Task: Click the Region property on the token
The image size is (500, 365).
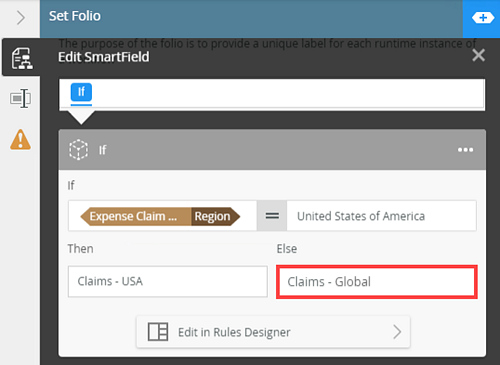Action: 215,216
